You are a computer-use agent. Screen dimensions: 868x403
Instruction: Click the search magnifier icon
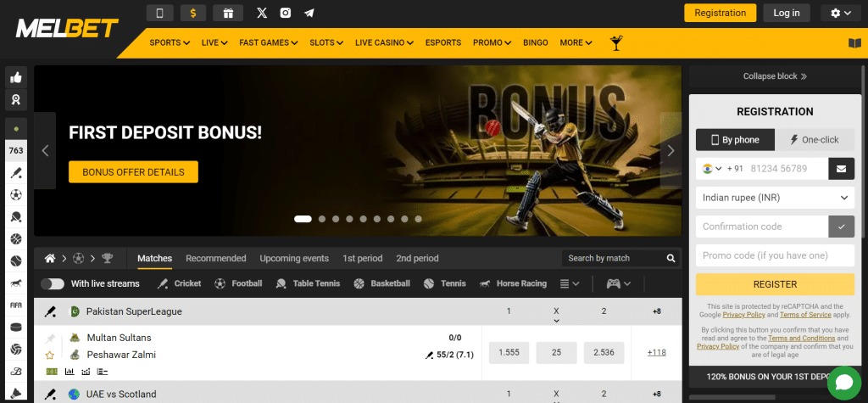(x=671, y=258)
